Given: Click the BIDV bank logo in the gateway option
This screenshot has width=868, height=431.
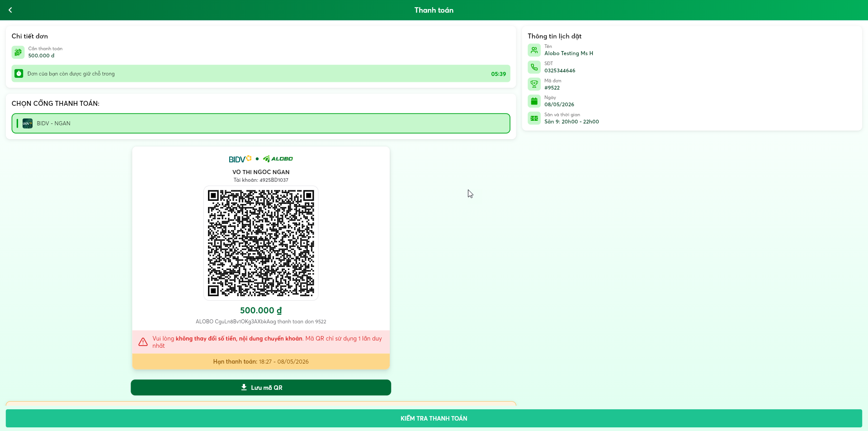Looking at the screenshot, I should [28, 123].
